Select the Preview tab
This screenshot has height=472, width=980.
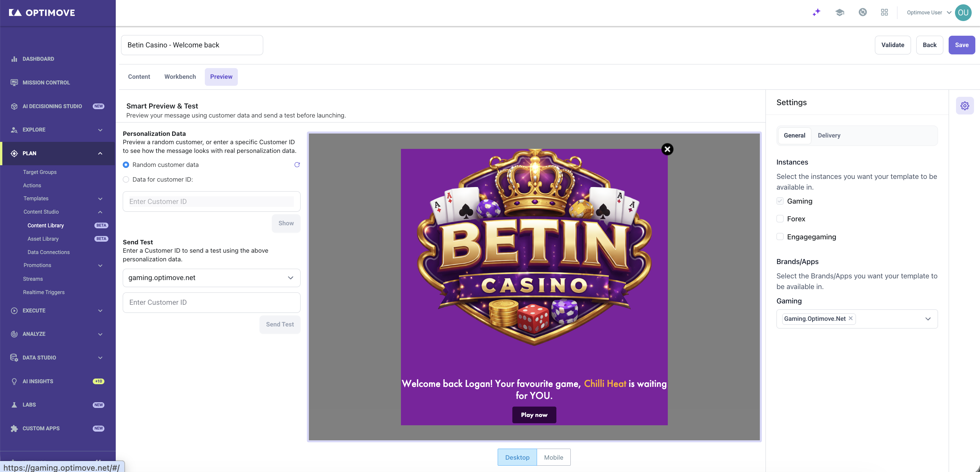221,76
